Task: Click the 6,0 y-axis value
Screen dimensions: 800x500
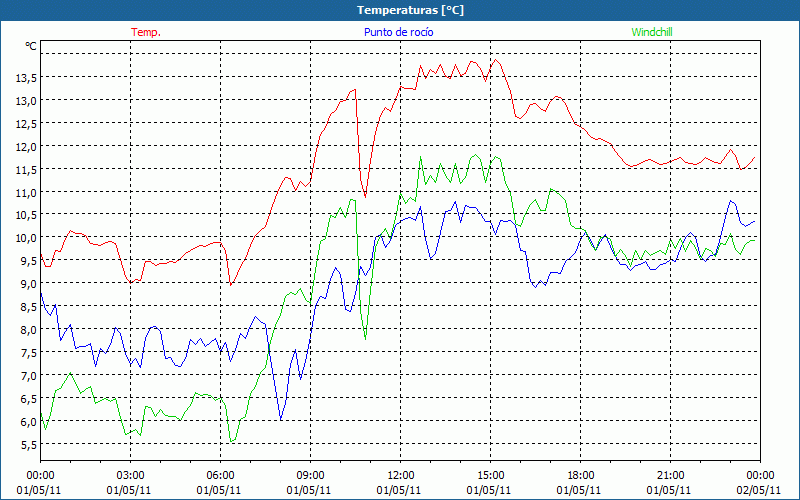Action: [29, 421]
